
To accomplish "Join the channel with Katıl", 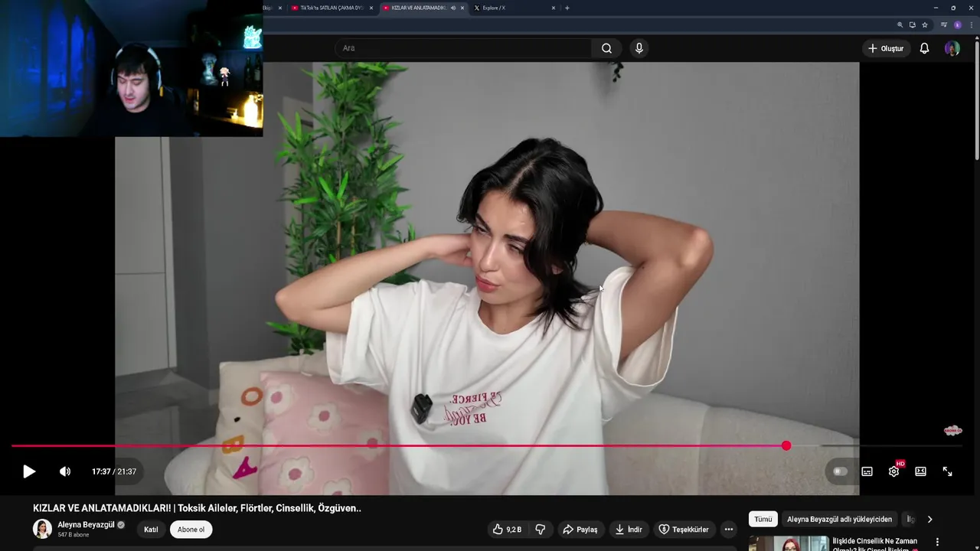I will tap(151, 530).
